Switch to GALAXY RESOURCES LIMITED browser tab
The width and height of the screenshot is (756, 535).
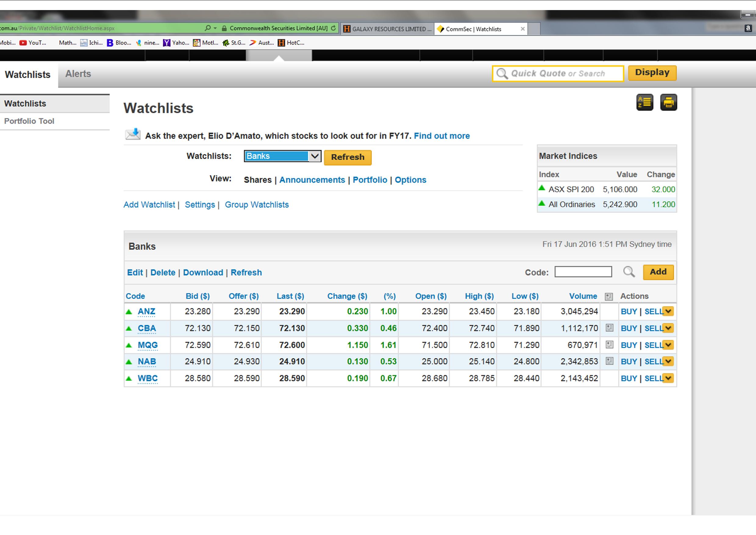click(x=387, y=29)
